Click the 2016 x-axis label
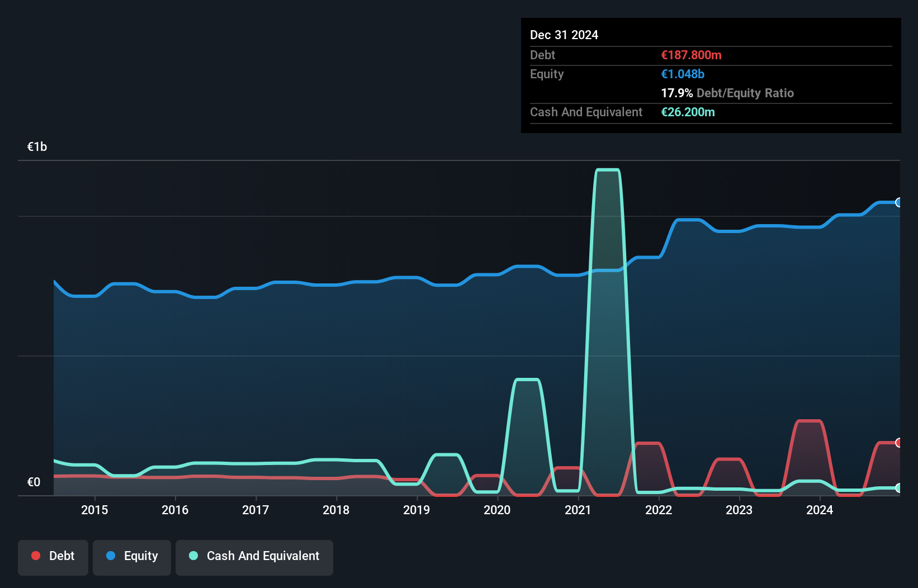The image size is (918, 588). [x=175, y=510]
